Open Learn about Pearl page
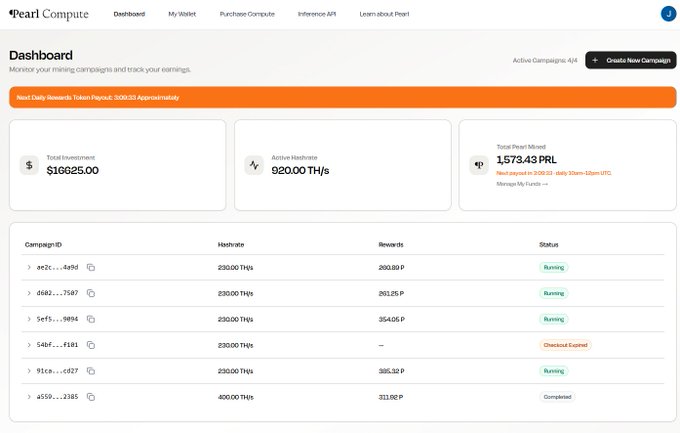The height and width of the screenshot is (433, 680). tap(384, 14)
